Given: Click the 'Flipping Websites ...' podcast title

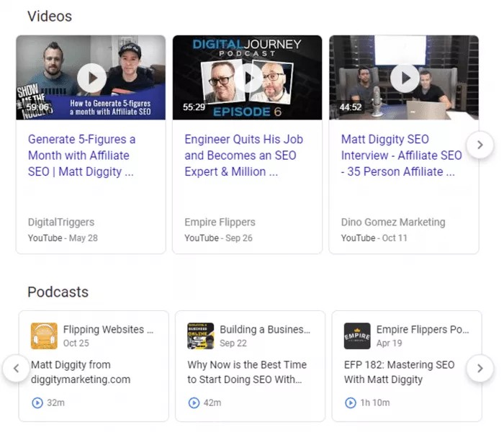Looking at the screenshot, I should tap(108, 330).
